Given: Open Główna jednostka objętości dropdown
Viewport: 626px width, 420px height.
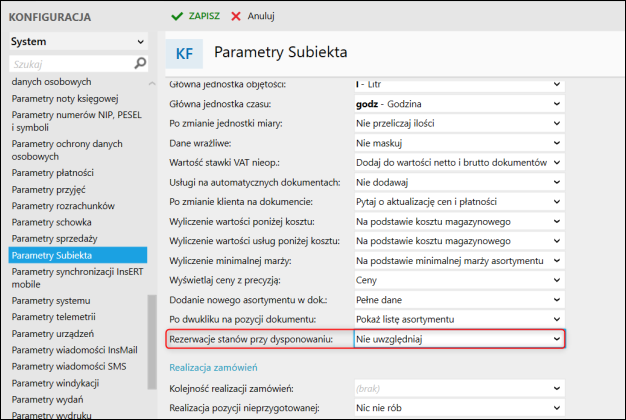Looking at the screenshot, I should pos(460,84).
